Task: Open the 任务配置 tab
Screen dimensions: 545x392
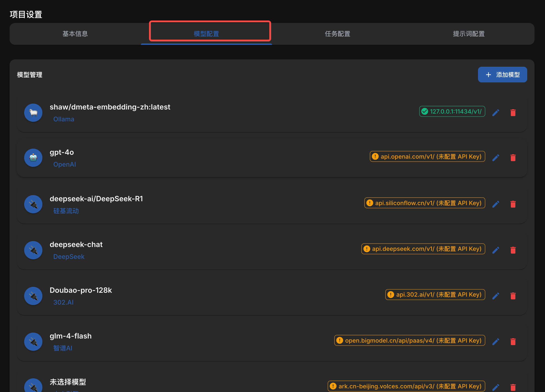Action: point(337,34)
